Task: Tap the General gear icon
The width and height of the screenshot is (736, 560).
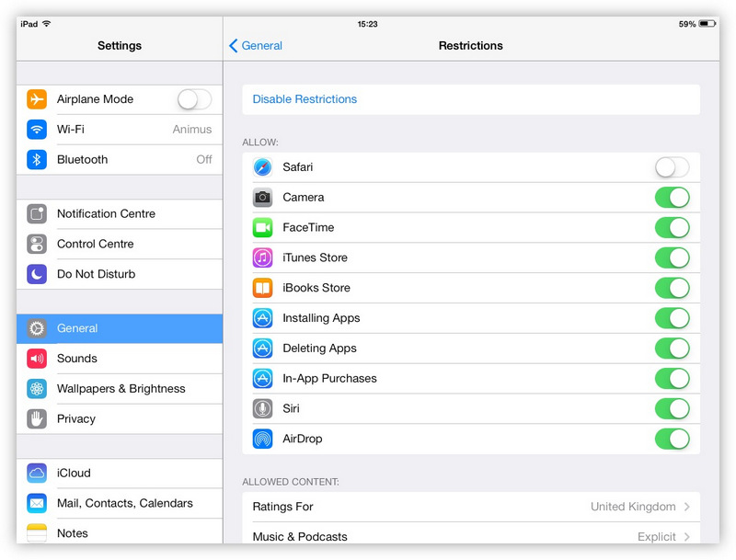Action: pos(37,328)
